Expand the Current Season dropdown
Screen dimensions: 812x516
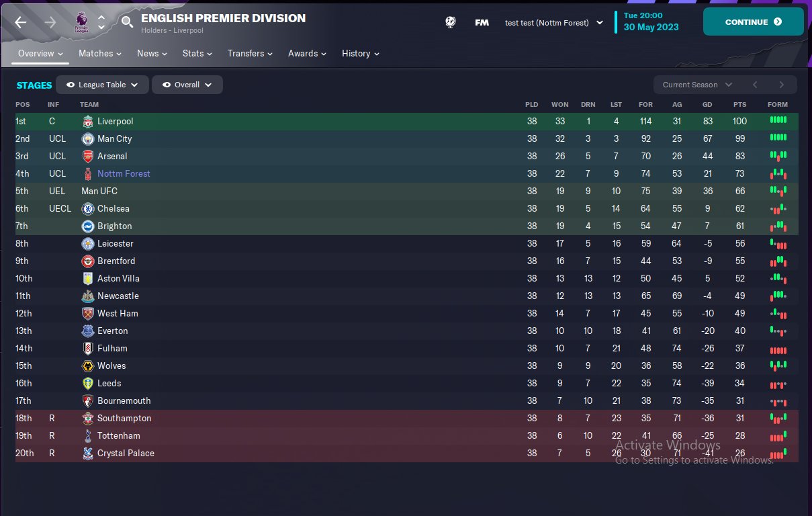click(696, 85)
